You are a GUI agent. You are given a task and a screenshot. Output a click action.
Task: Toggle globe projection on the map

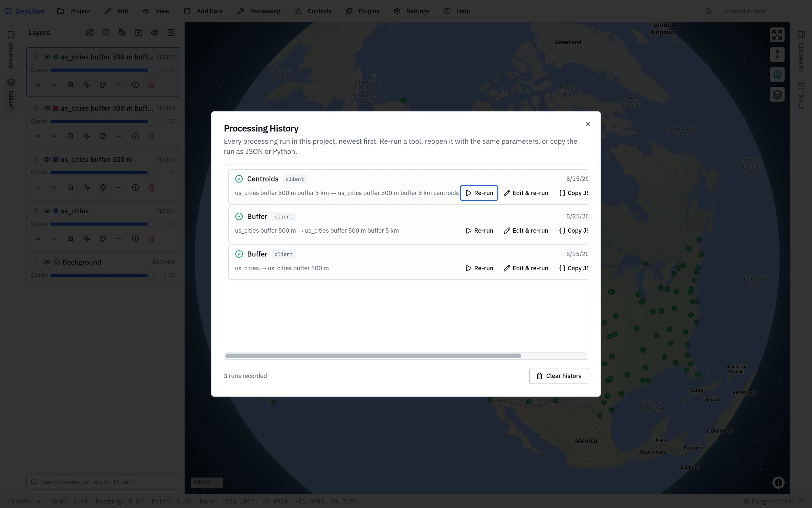[777, 75]
